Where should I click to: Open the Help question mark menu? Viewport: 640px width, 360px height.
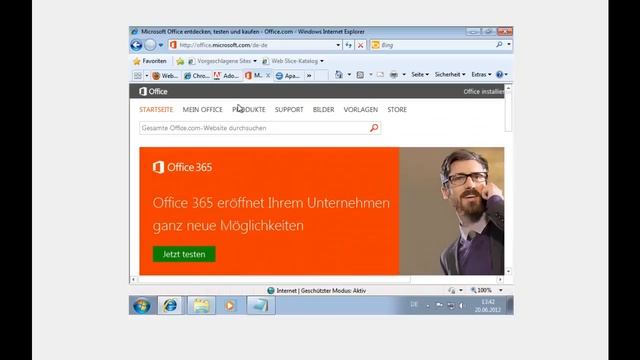point(502,75)
